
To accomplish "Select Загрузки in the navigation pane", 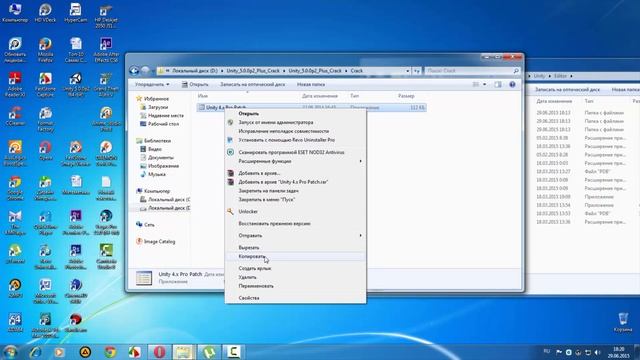I will (x=158, y=107).
